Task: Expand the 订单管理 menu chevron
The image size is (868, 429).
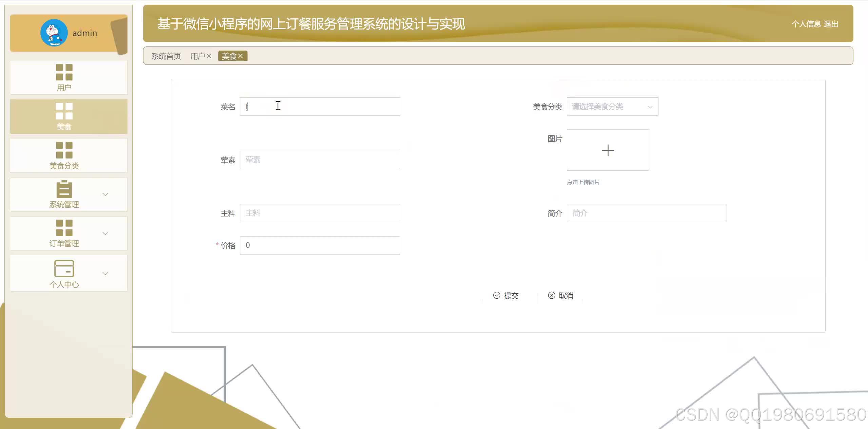Action: [x=105, y=234]
